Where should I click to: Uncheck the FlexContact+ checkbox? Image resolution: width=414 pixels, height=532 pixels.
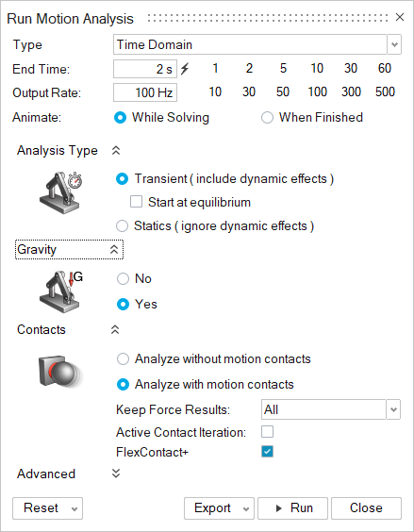coord(267,452)
